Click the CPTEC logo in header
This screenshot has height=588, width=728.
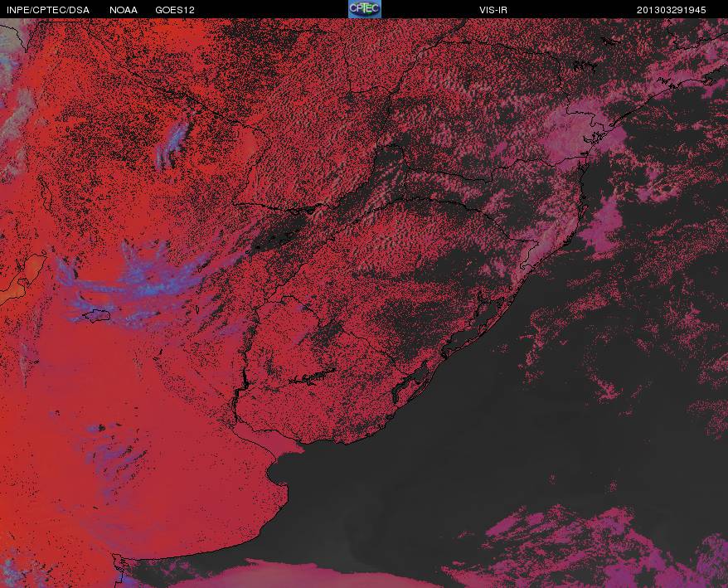coord(365,9)
